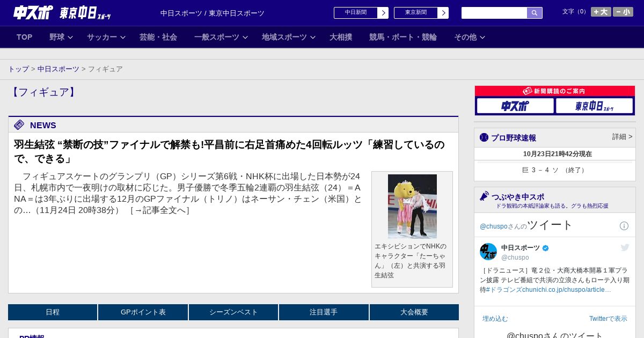Select the 注目選手 tab

pyautogui.click(x=324, y=312)
